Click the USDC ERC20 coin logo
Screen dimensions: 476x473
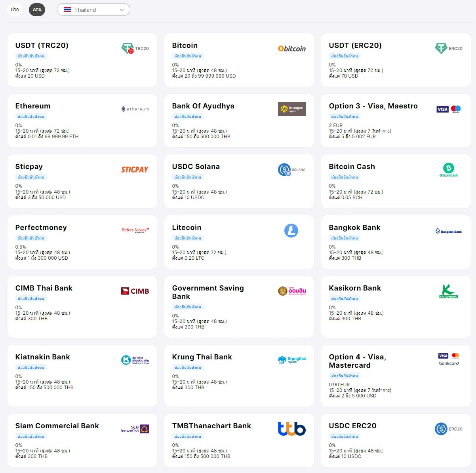pyautogui.click(x=449, y=429)
